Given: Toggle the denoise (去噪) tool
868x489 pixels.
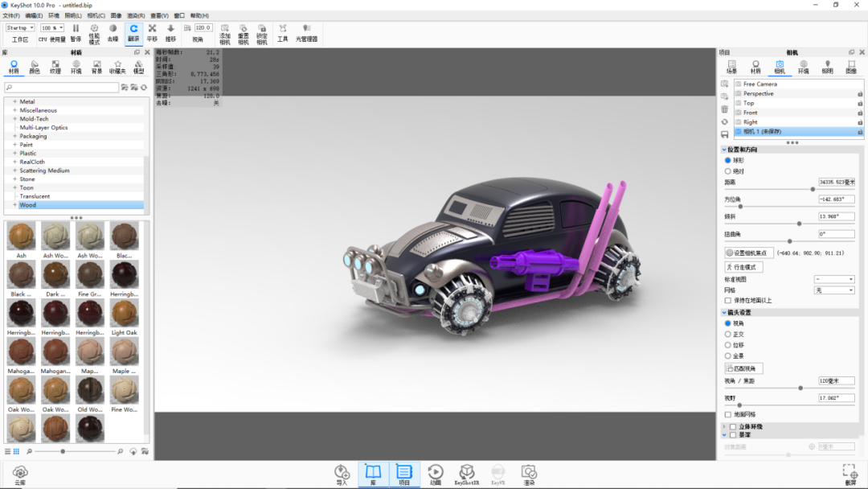Looking at the screenshot, I should pyautogui.click(x=113, y=33).
